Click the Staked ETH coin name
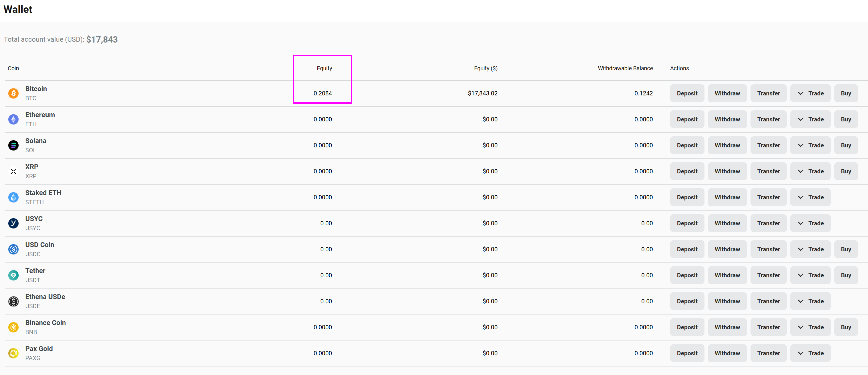 (x=43, y=193)
